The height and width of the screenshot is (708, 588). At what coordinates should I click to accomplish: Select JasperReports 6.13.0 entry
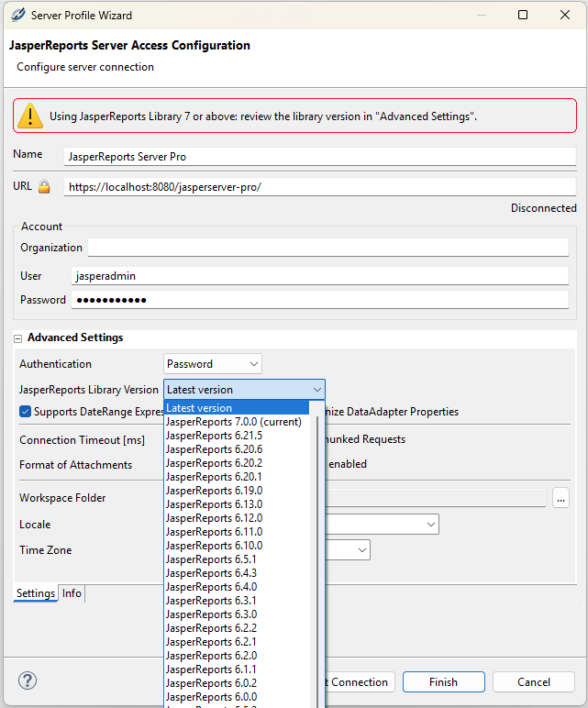(237, 504)
